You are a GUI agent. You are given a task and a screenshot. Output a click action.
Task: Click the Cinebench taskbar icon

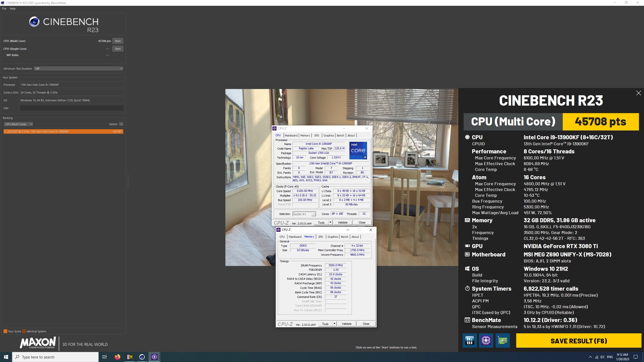(x=142, y=357)
